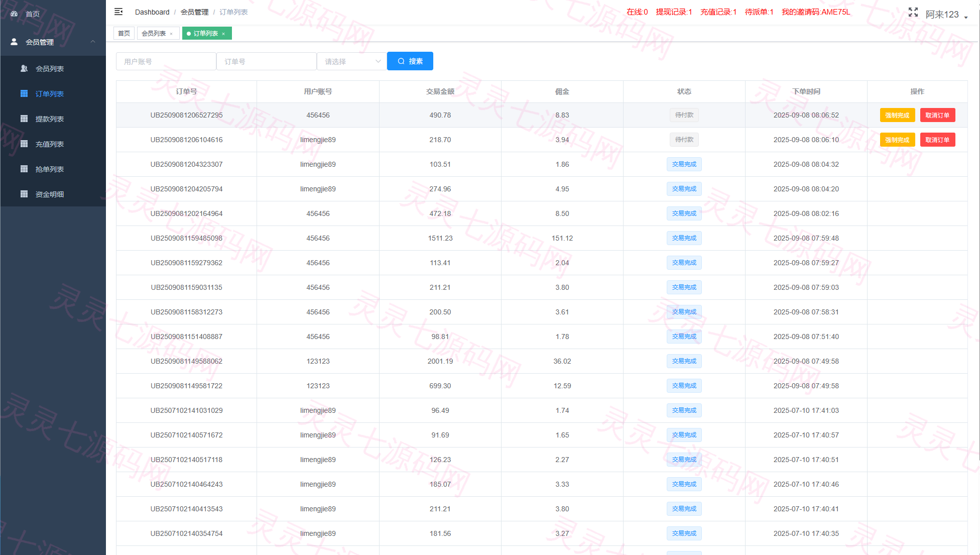This screenshot has width=980, height=555.
Task: Open the 请选择 status dropdown
Action: click(352, 61)
